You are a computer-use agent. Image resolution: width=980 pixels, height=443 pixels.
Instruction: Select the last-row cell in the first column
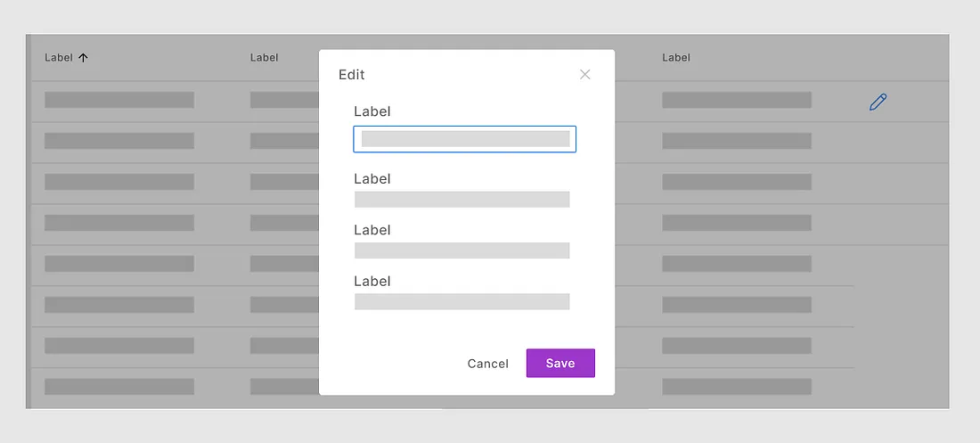(x=119, y=387)
